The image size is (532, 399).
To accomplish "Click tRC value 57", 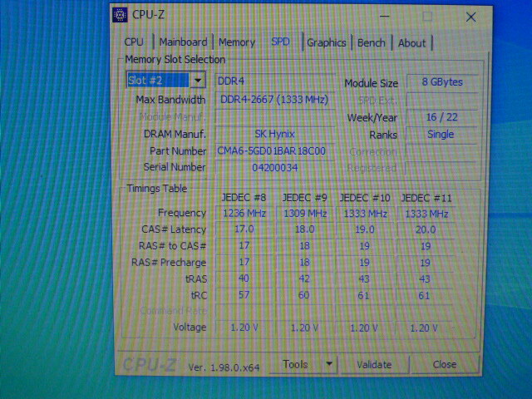I will coord(244,294).
